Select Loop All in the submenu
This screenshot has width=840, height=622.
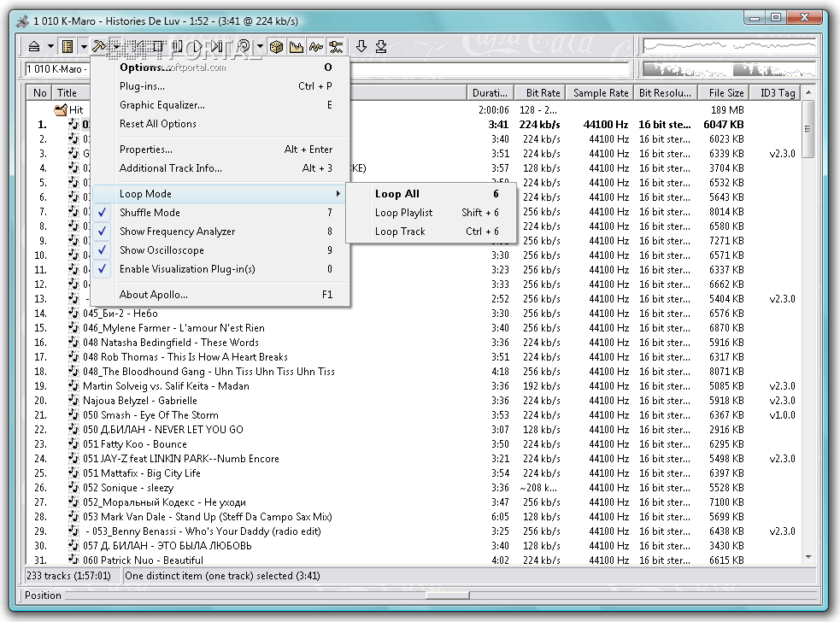432,194
